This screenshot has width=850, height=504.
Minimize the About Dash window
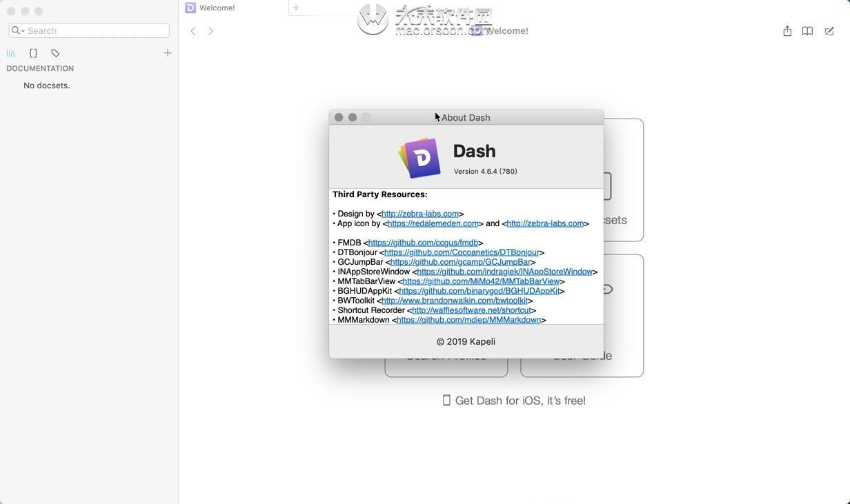click(x=353, y=117)
